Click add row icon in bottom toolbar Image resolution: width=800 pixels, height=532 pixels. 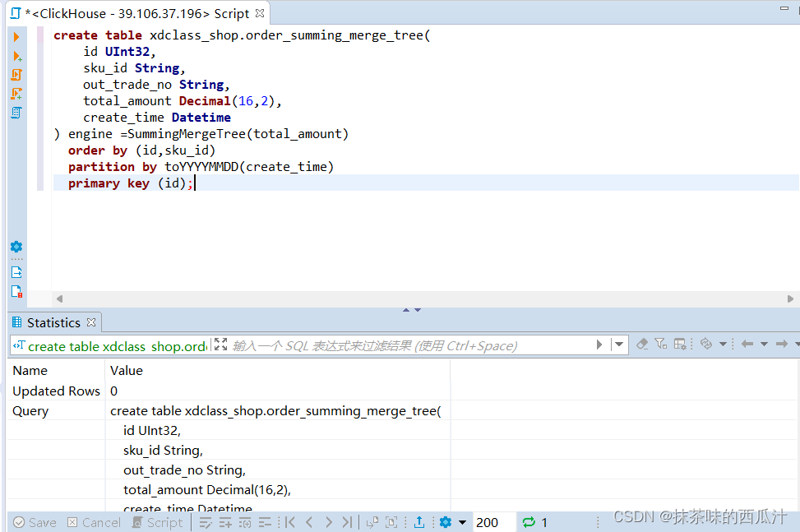pyautogui.click(x=225, y=522)
